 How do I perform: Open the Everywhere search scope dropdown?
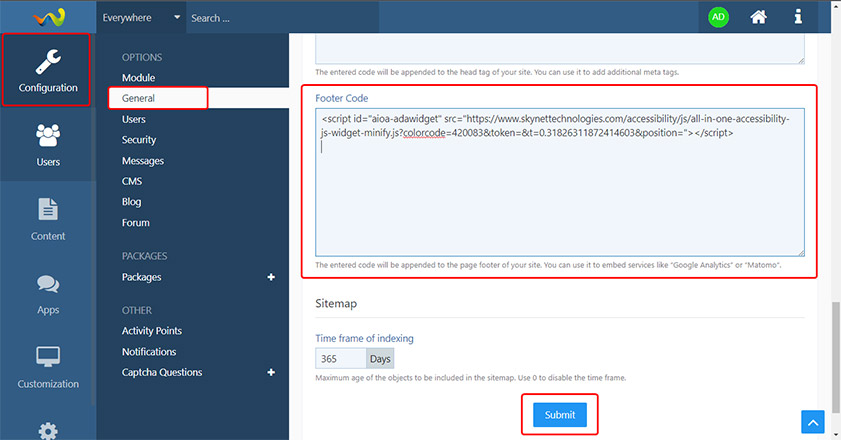pyautogui.click(x=141, y=18)
